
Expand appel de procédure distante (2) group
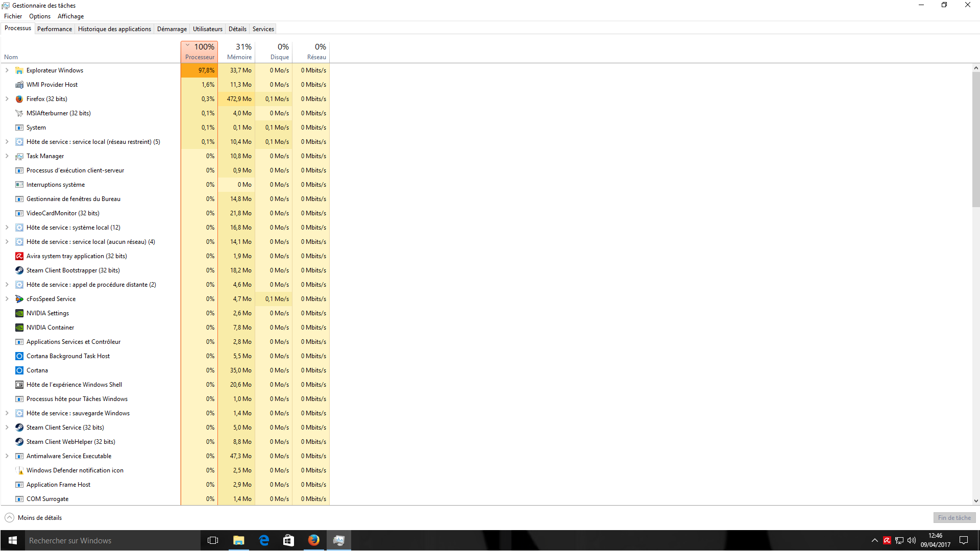[7, 285]
